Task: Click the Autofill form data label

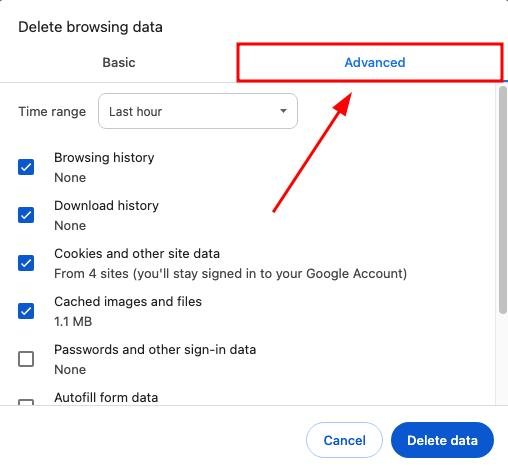Action: coord(106,398)
